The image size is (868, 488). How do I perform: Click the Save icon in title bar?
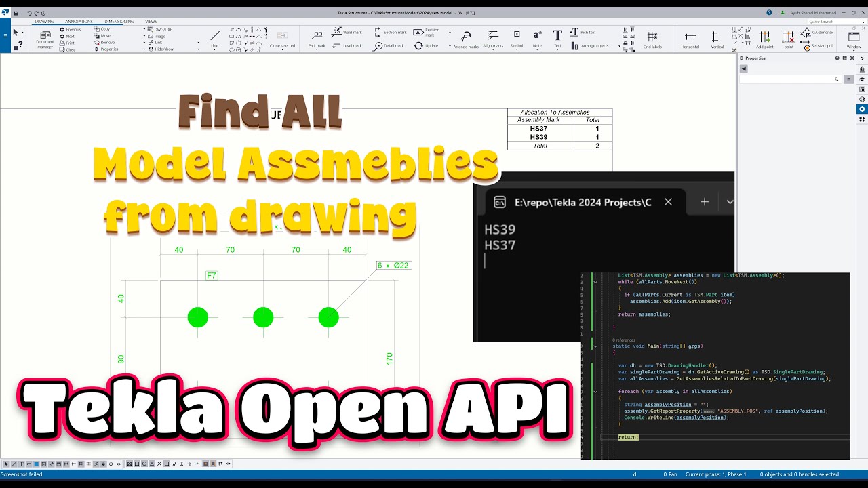click(16, 13)
